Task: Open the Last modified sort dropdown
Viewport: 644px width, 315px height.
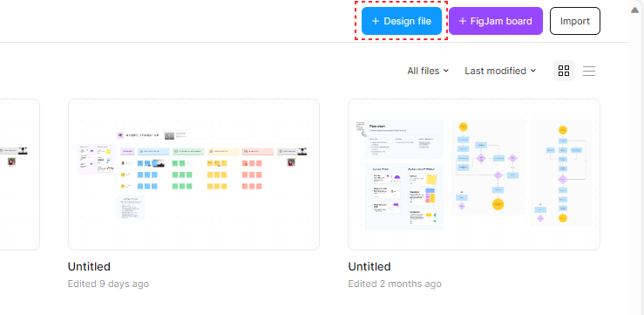Action: click(x=500, y=71)
